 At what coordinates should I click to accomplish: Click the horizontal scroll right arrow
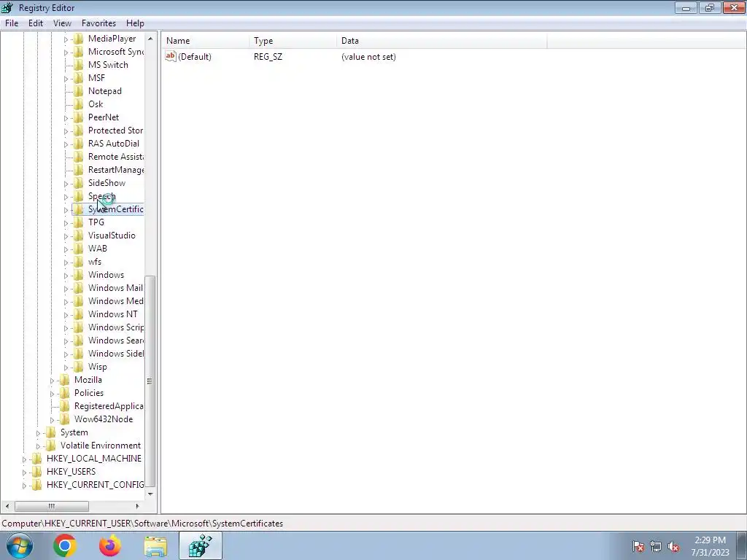tap(138, 506)
